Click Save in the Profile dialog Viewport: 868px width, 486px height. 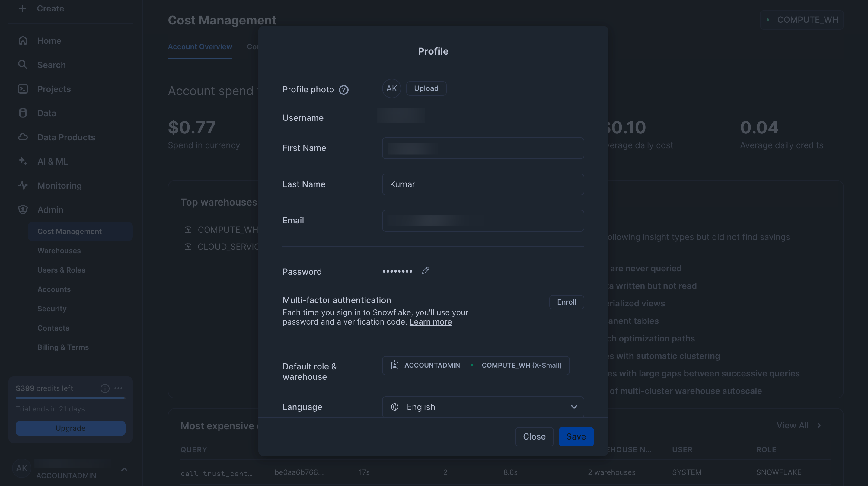tap(576, 437)
